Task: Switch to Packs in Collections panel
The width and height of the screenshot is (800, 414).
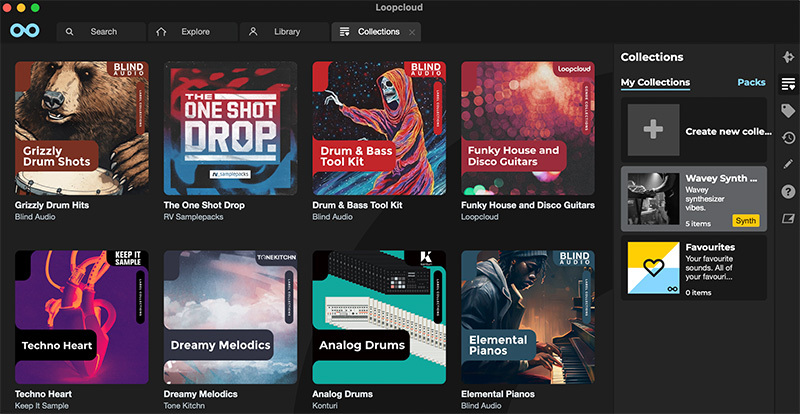Action: pyautogui.click(x=751, y=82)
